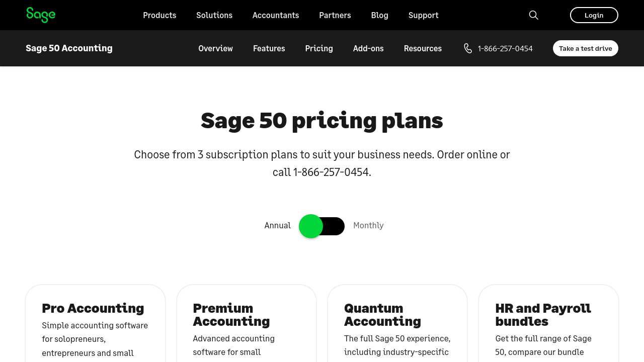The height and width of the screenshot is (362, 644).
Task: Click Take a test drive button
Action: coord(585,48)
